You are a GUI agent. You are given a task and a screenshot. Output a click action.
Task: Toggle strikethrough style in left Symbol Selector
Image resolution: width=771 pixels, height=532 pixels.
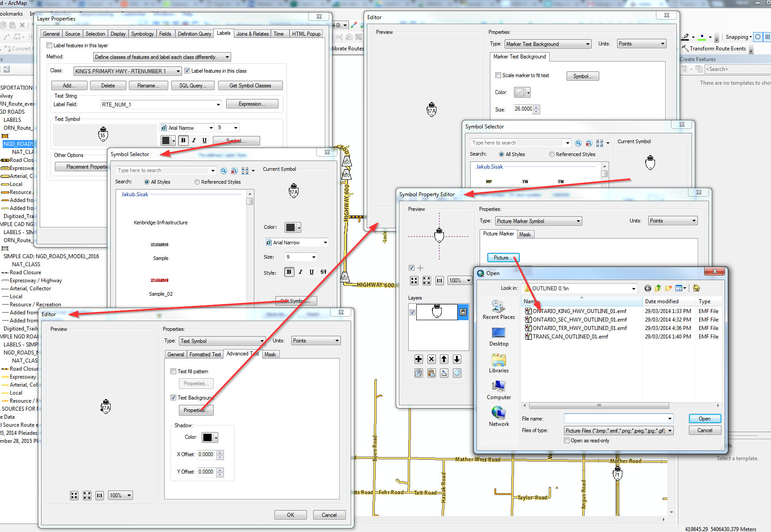click(323, 272)
